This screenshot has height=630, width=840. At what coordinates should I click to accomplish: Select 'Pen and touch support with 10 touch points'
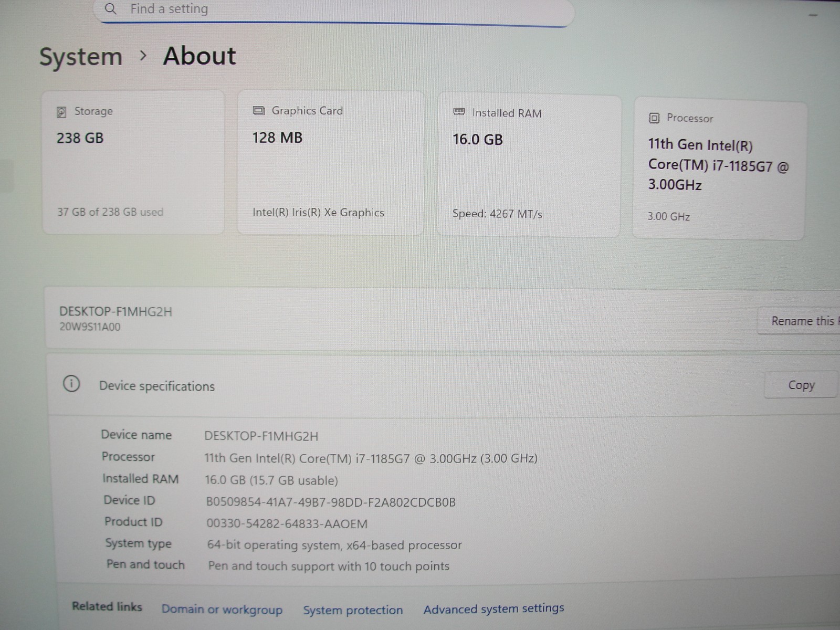(x=329, y=566)
